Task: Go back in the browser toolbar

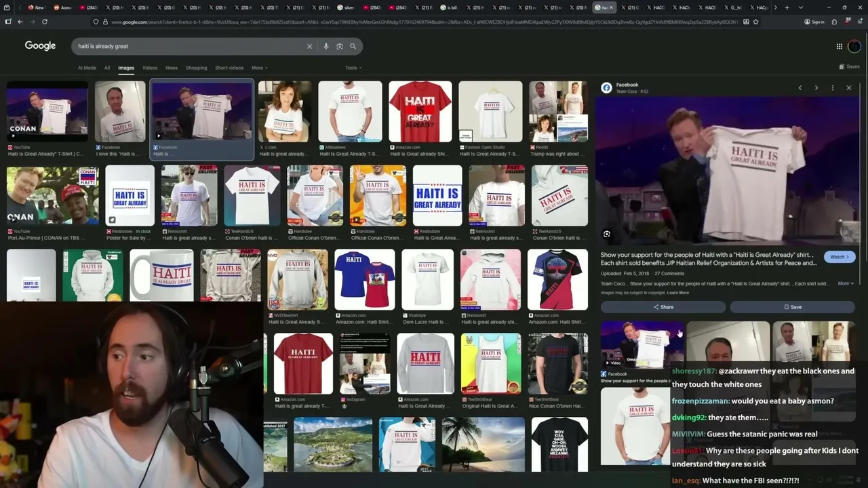Action: coord(20,21)
